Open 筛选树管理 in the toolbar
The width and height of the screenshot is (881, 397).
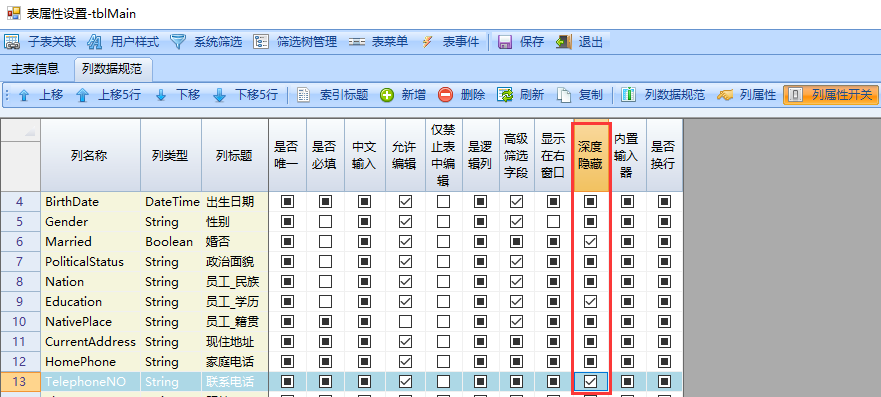click(x=295, y=42)
